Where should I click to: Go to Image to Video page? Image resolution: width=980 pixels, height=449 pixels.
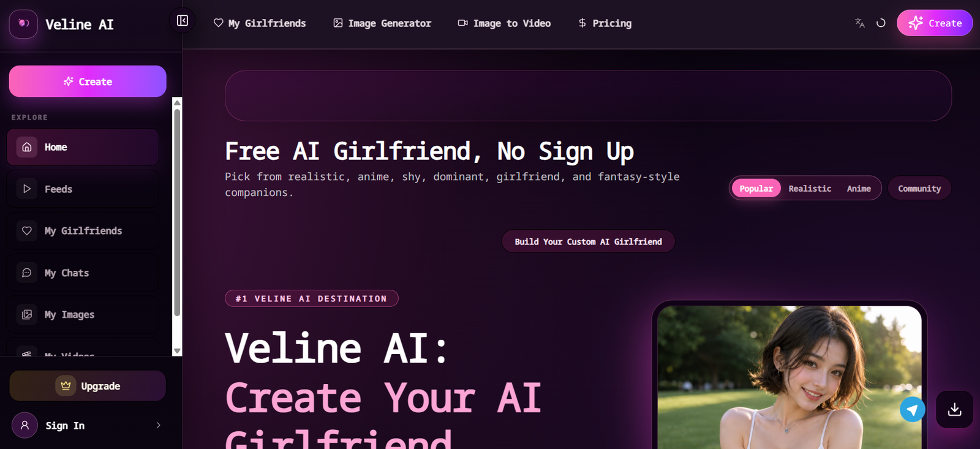pyautogui.click(x=504, y=23)
